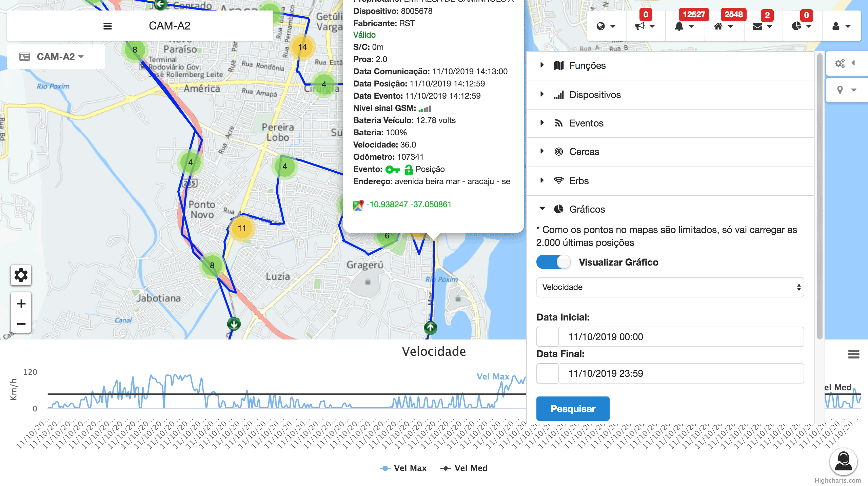This screenshot has width=868, height=486.
Task: Toggle the Visualizar Gráfico switch
Action: point(553,262)
